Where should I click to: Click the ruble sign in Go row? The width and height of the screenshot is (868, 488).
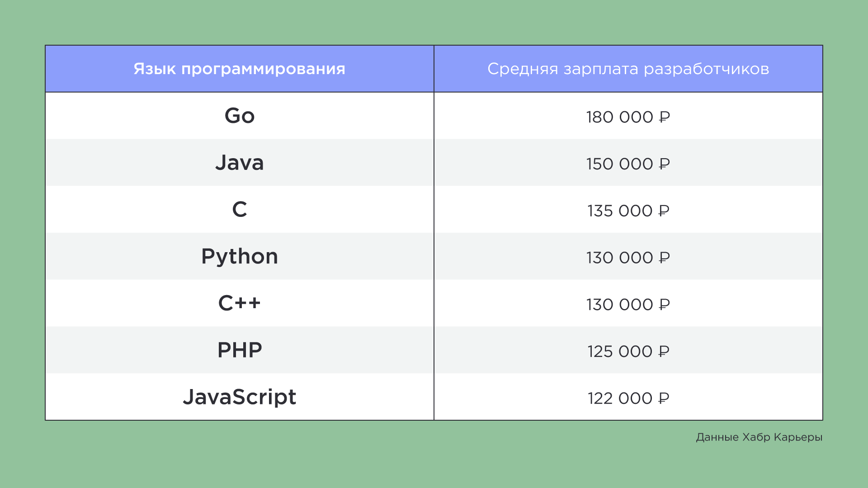pyautogui.click(x=664, y=117)
